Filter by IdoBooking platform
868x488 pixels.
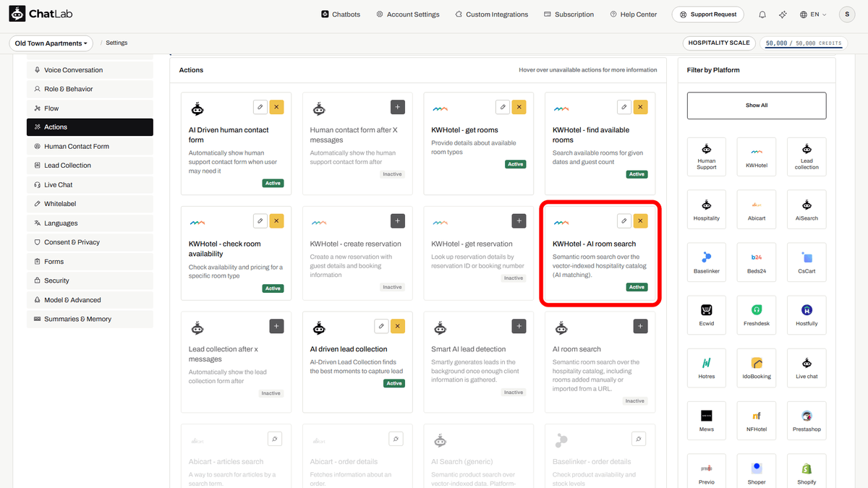point(757,368)
